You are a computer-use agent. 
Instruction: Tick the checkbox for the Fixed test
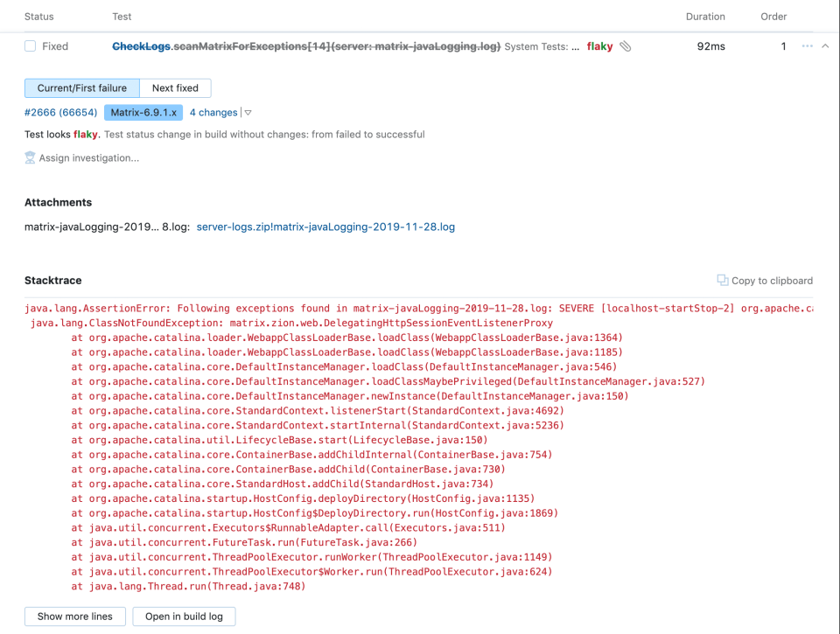(31, 46)
